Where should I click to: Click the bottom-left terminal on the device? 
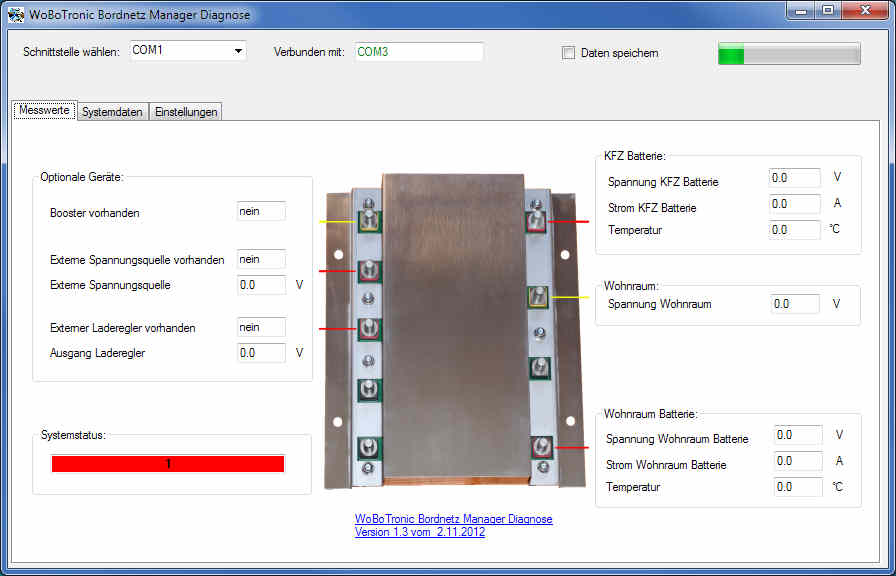click(x=369, y=448)
